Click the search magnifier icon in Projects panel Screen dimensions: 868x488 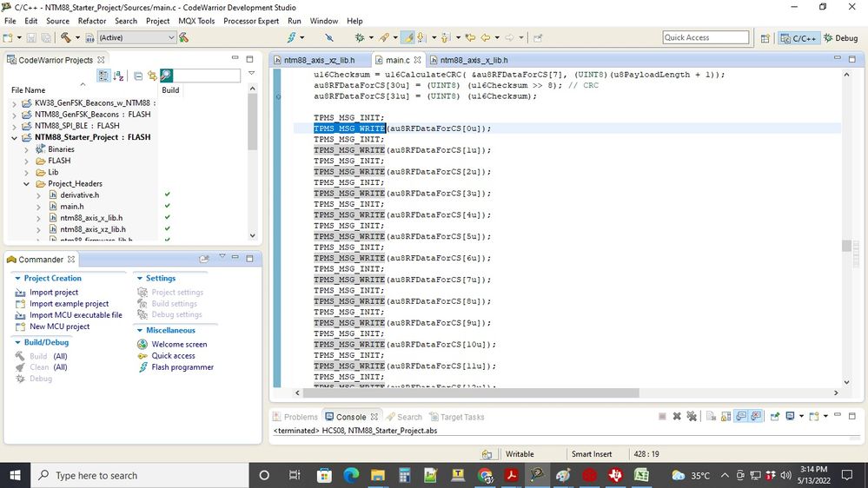tap(166, 76)
